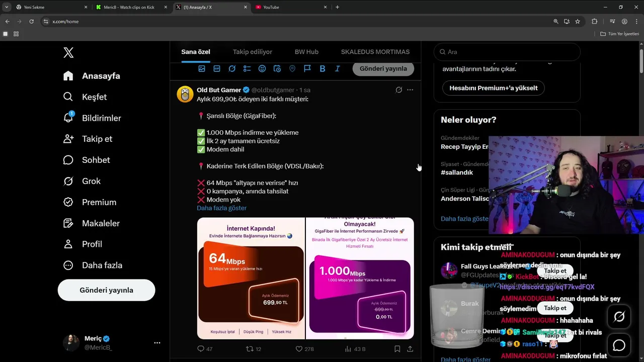
Task: Open account menu dots next to Meriç
Action: [157, 343]
